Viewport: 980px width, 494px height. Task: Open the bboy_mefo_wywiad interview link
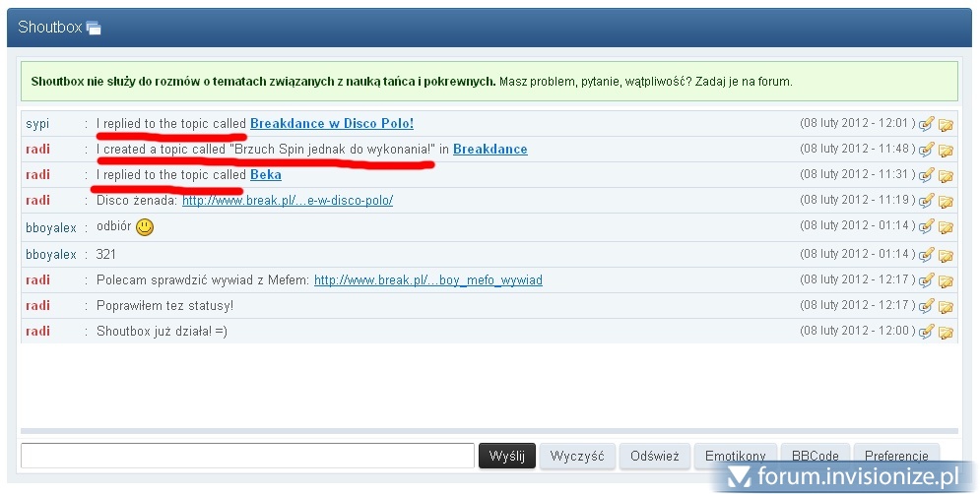click(427, 280)
